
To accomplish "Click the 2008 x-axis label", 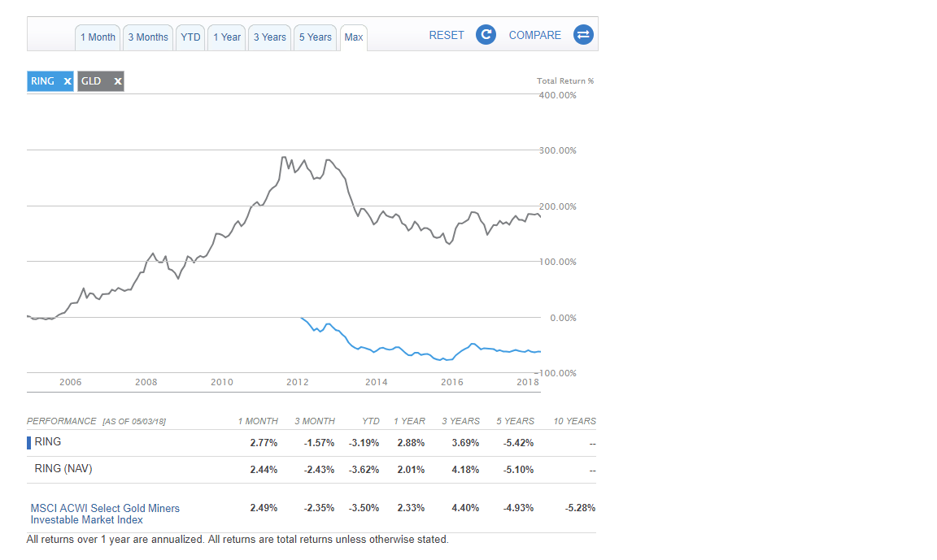I will click(x=146, y=382).
